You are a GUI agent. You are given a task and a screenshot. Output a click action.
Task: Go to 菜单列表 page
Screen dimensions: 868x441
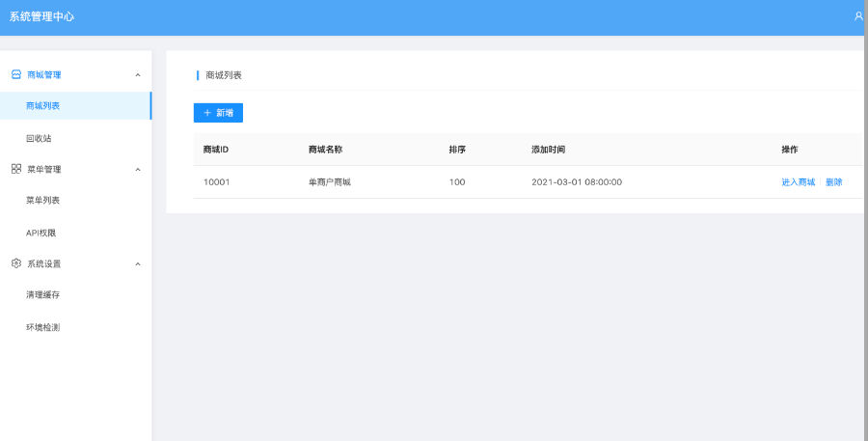pos(43,201)
